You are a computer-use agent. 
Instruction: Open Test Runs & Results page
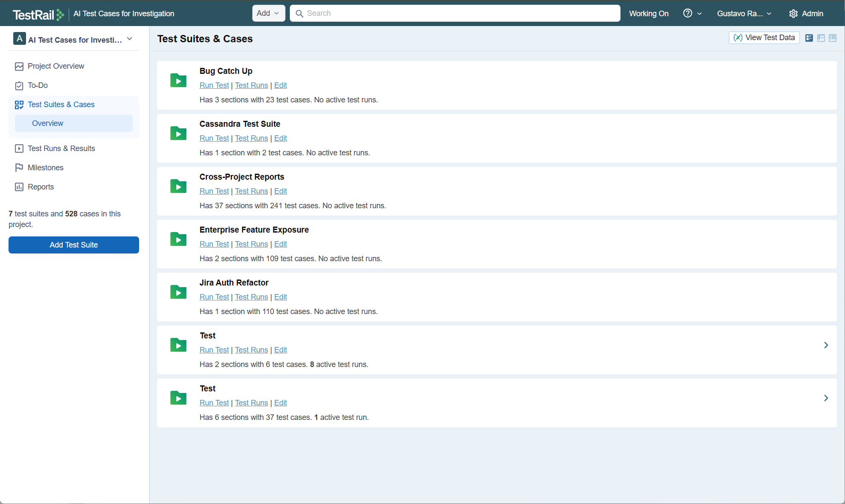(x=61, y=149)
